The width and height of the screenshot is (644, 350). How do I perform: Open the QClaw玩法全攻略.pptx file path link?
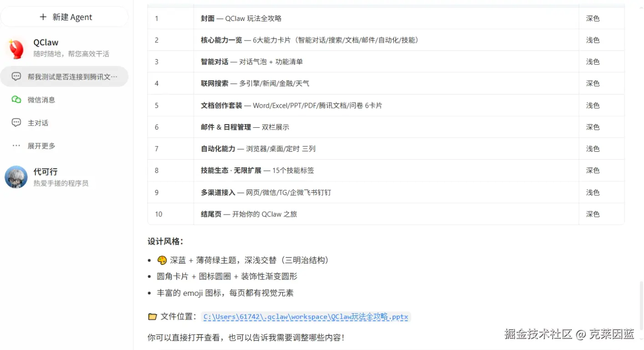point(306,317)
